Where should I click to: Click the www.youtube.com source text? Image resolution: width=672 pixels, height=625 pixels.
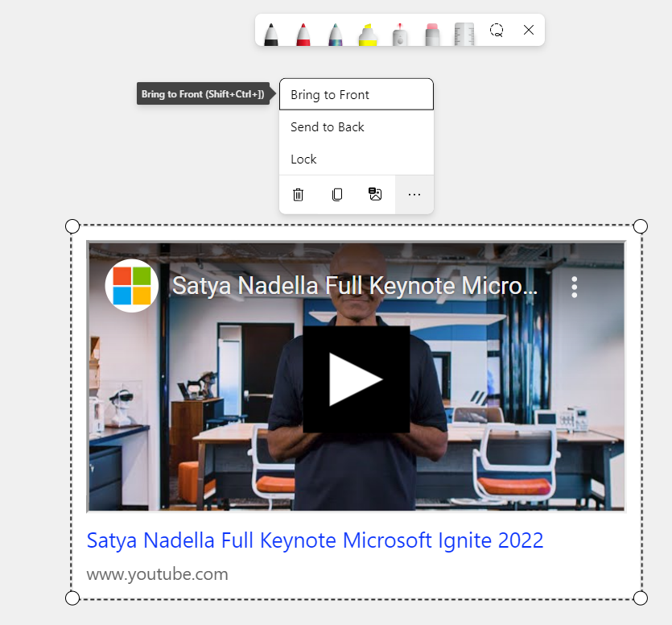pos(157,574)
